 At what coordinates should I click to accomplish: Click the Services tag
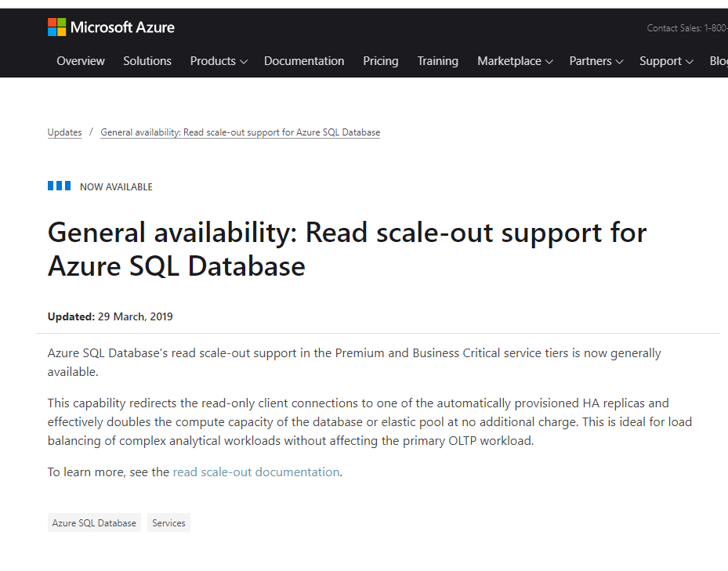click(x=168, y=522)
